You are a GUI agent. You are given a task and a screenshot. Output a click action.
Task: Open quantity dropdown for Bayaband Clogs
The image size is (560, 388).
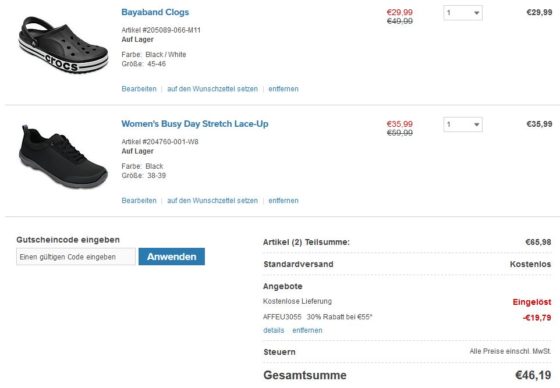pos(463,13)
